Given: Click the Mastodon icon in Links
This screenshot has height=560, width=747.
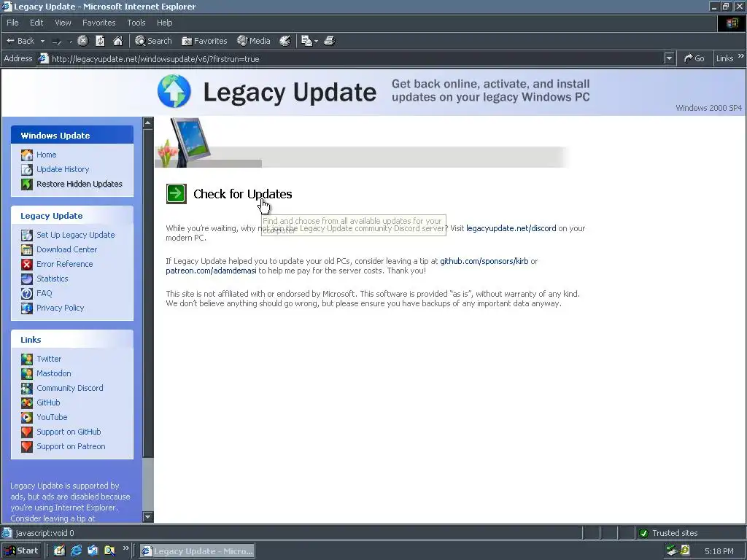Looking at the screenshot, I should (x=27, y=373).
